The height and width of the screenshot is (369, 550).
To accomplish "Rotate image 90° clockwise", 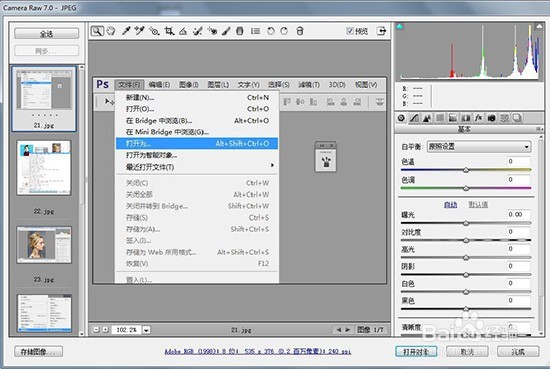I will pos(284,31).
